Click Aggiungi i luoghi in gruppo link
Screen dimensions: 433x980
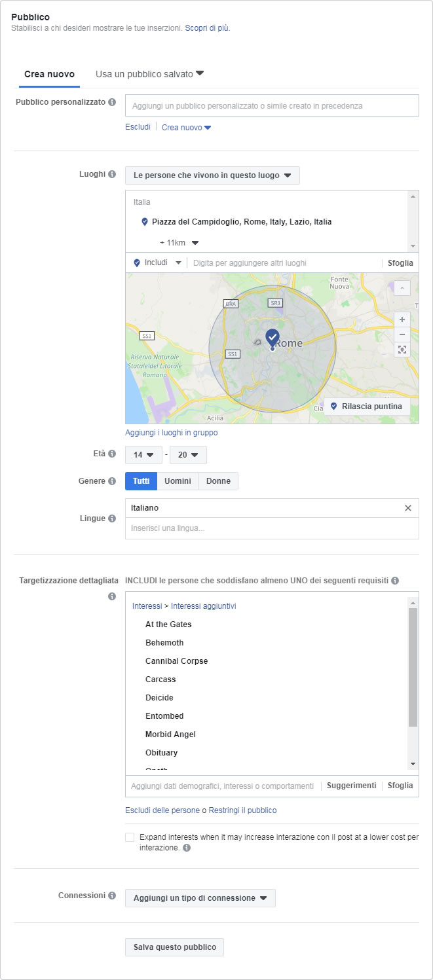click(172, 433)
